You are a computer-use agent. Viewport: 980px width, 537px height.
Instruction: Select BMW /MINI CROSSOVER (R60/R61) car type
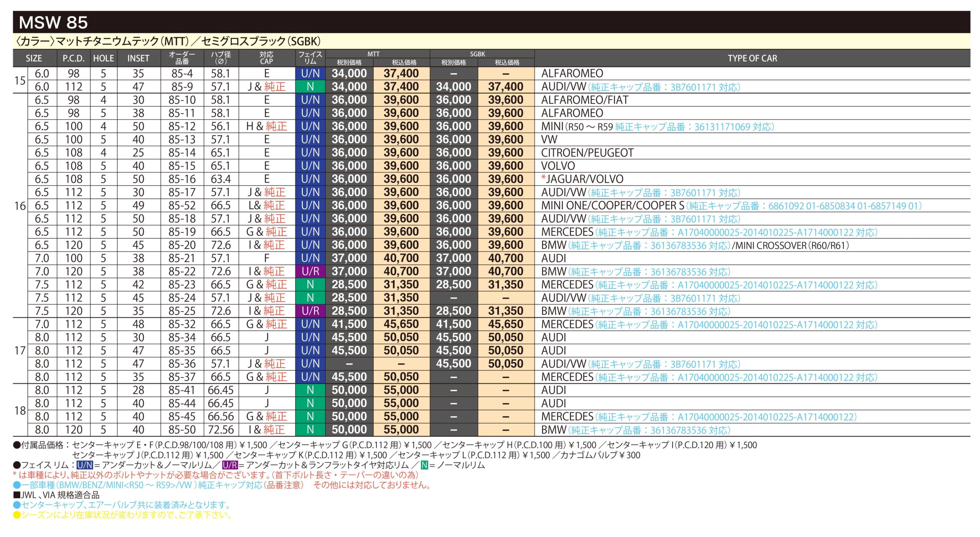[695, 245]
